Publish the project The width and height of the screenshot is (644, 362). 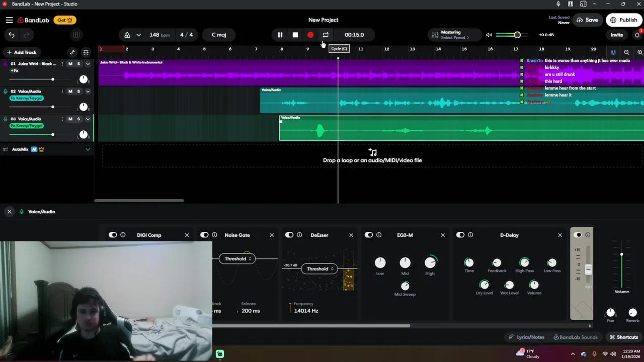[x=624, y=20]
